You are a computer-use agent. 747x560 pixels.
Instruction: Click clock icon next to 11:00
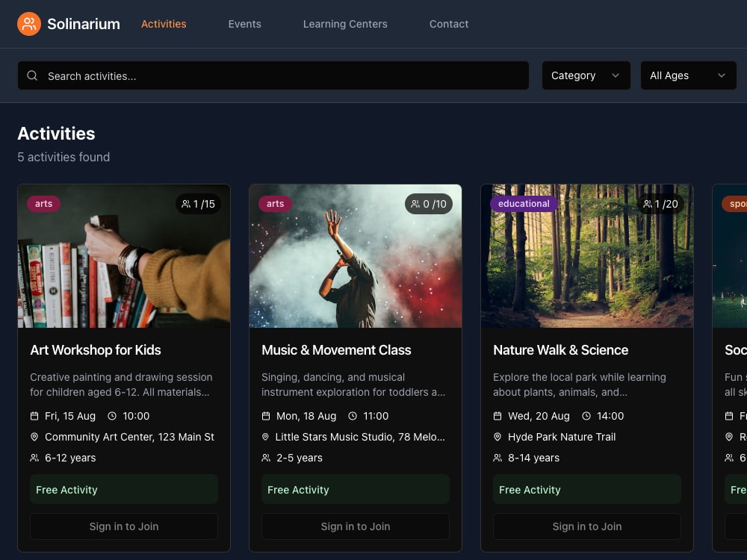click(x=353, y=416)
